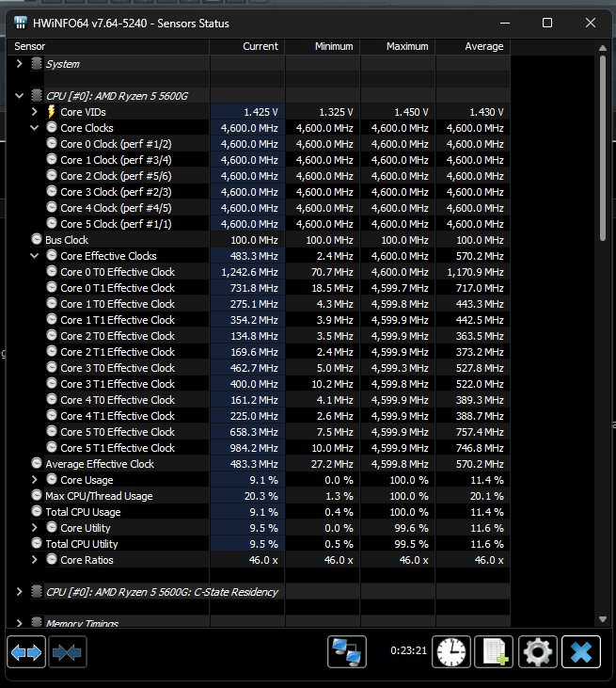Expand the System sensor group

coord(20,64)
